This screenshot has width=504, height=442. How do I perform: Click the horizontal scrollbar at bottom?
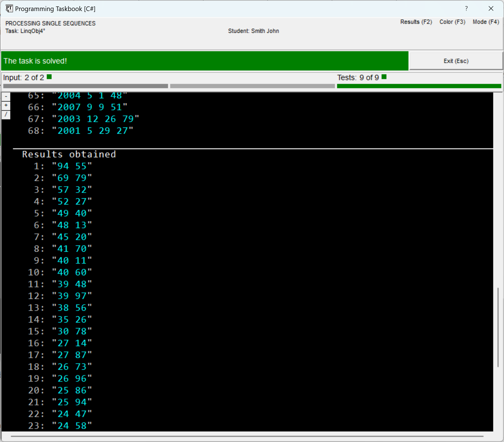click(x=247, y=436)
